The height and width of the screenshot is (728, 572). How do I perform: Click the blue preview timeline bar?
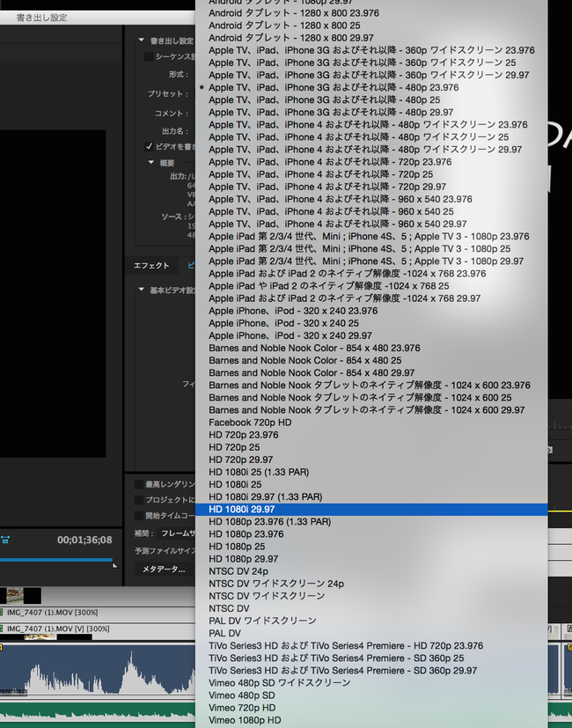56,560
